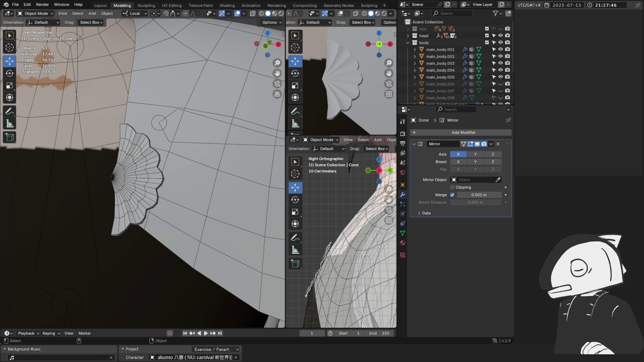The height and width of the screenshot is (362, 644).
Task: Enable Mirror Axis Y
Action: coord(475,154)
